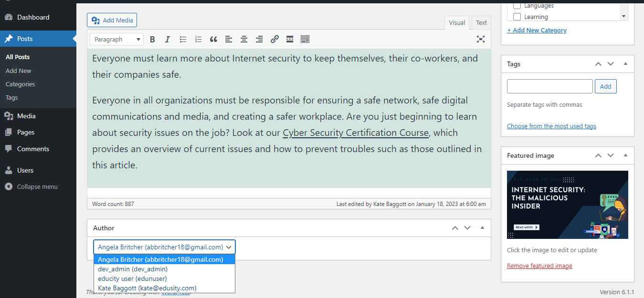Click Remove featured image link
Screen dimensions: 644x298
pyautogui.click(x=539, y=266)
